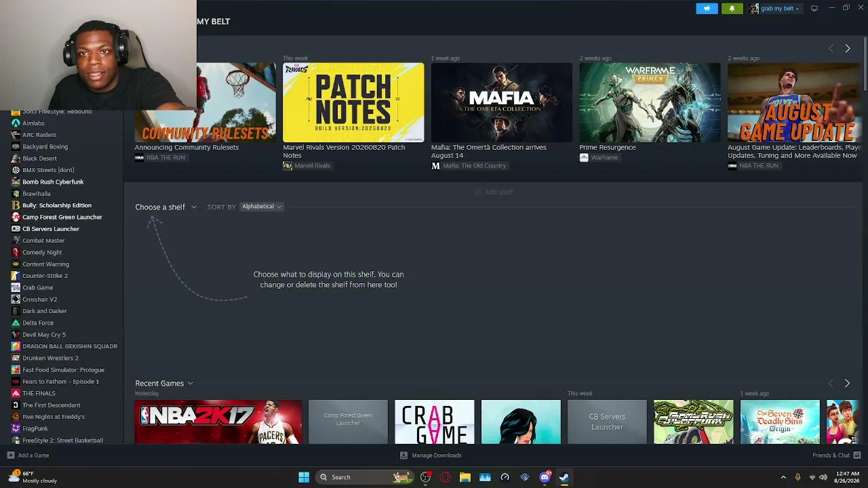Click the Combat Master icon in the sidebar
The image size is (868, 488).
pyautogui.click(x=16, y=241)
